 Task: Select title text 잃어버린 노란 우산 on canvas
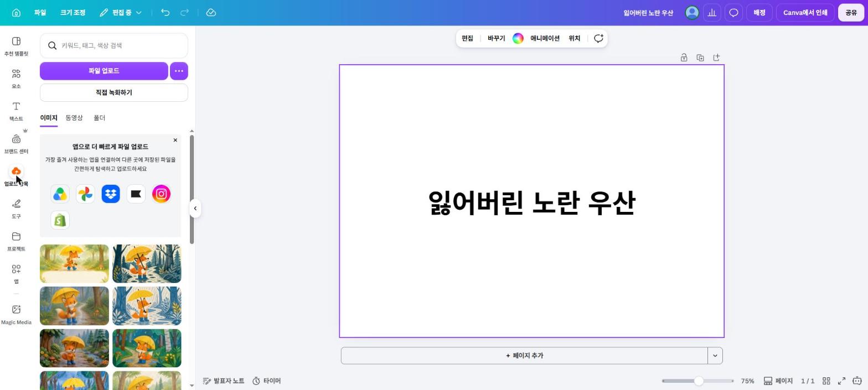coord(531,202)
